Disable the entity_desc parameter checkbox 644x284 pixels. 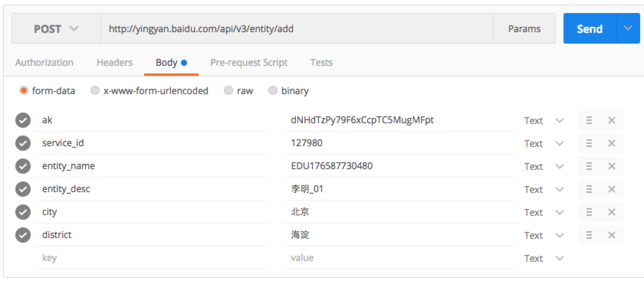pyautogui.click(x=23, y=189)
